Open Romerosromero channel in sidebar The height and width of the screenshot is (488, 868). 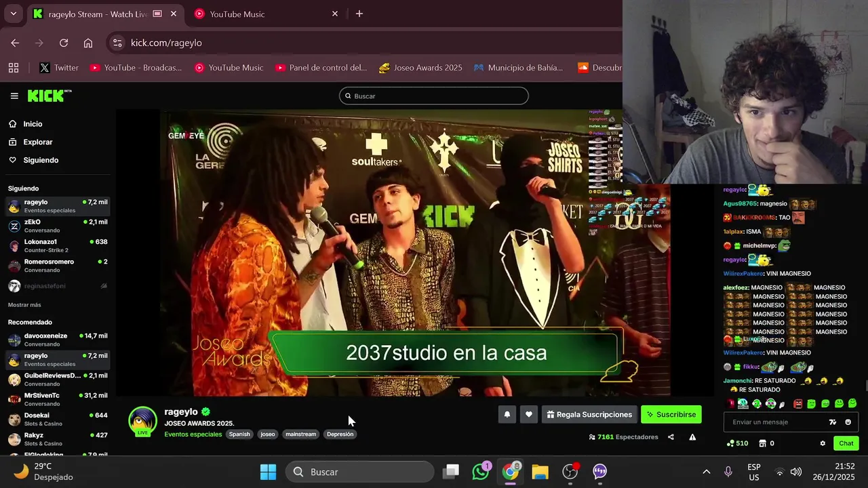click(57, 265)
